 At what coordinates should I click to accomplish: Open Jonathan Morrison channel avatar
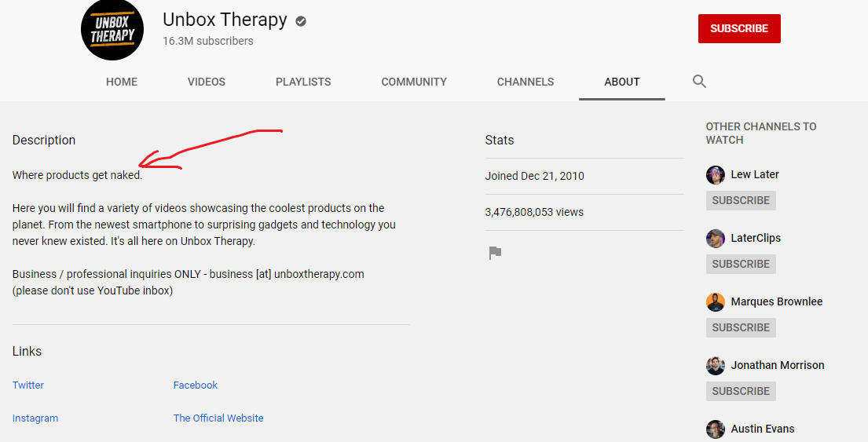click(x=715, y=366)
